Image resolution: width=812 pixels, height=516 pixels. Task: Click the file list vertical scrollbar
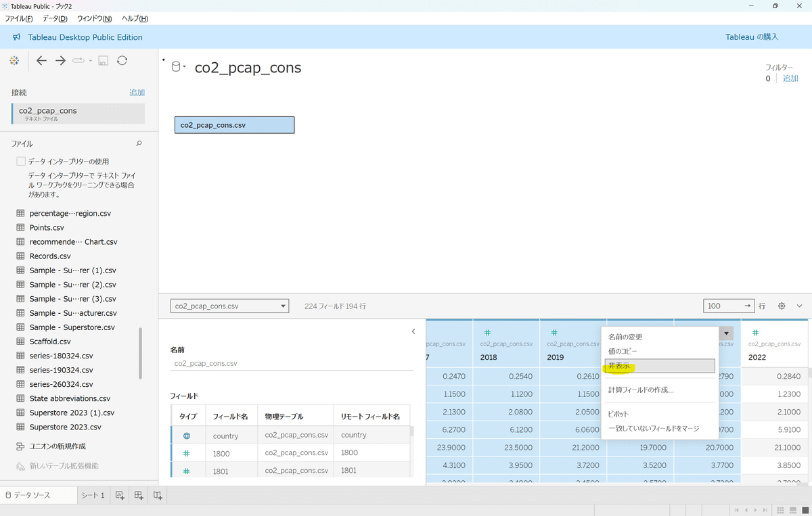pyautogui.click(x=141, y=353)
